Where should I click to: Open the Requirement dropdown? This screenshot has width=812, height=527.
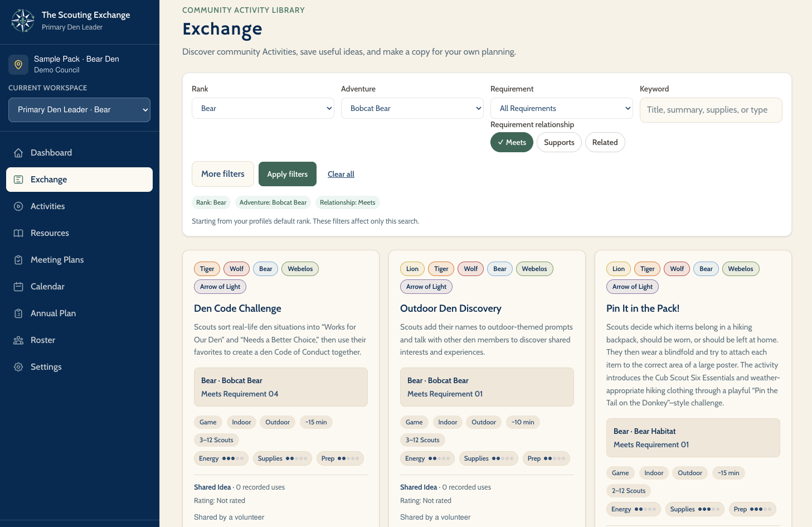(x=562, y=108)
